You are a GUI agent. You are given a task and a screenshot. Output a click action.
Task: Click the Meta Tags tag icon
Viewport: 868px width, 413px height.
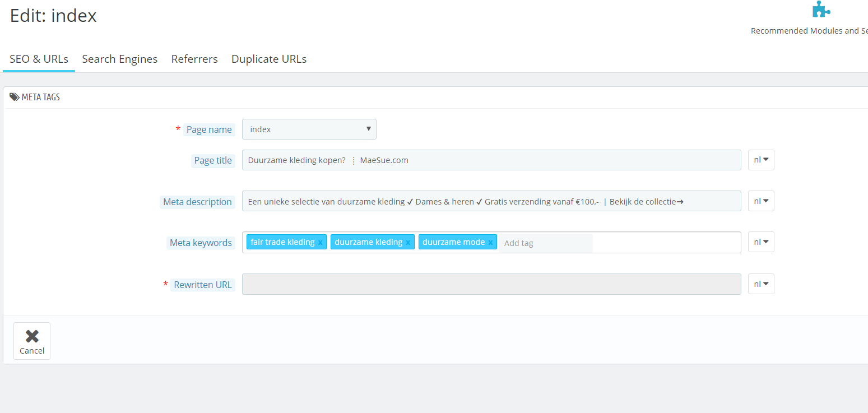14,97
